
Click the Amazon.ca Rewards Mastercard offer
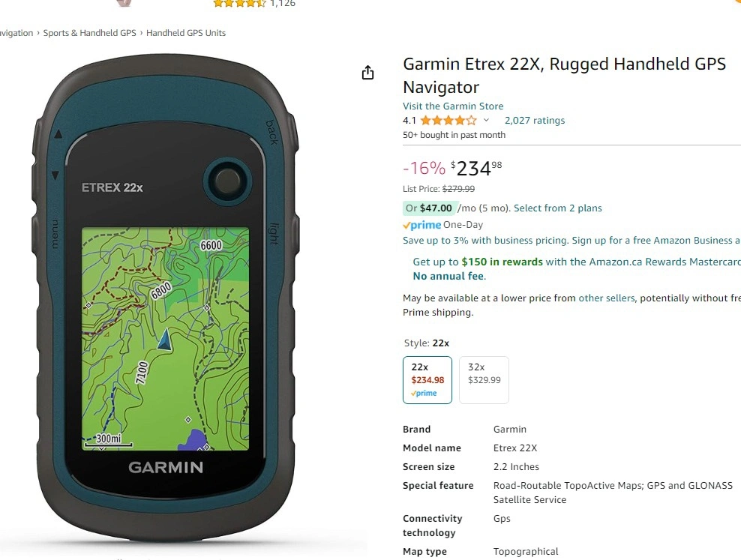(577, 268)
